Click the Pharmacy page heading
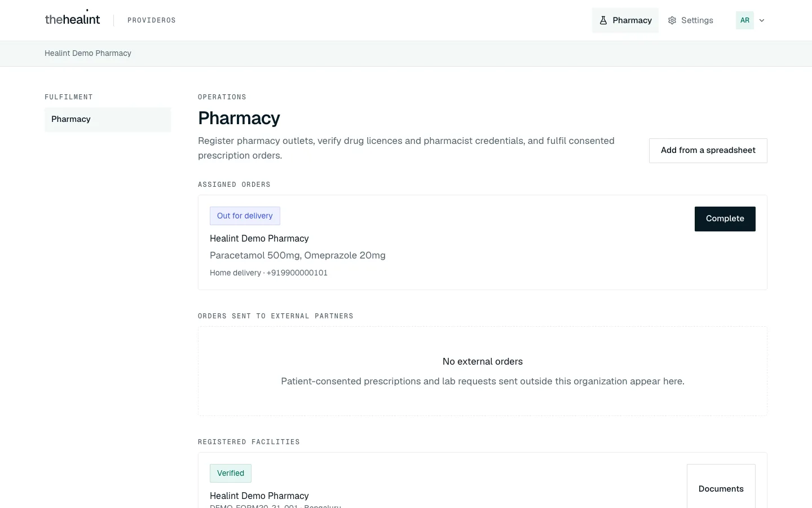Image resolution: width=812 pixels, height=508 pixels. [x=239, y=118]
